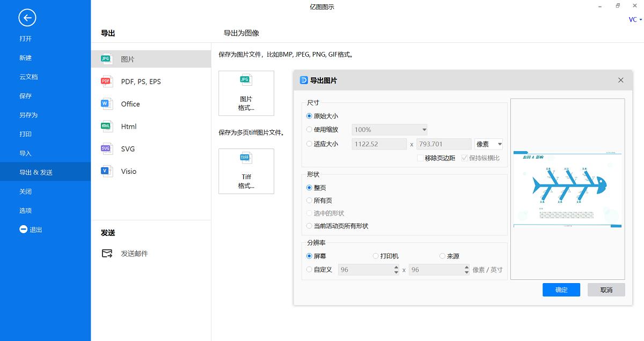The height and width of the screenshot is (341, 644).
Task: Switch to the 打印 sidebar menu item
Action: 25,134
